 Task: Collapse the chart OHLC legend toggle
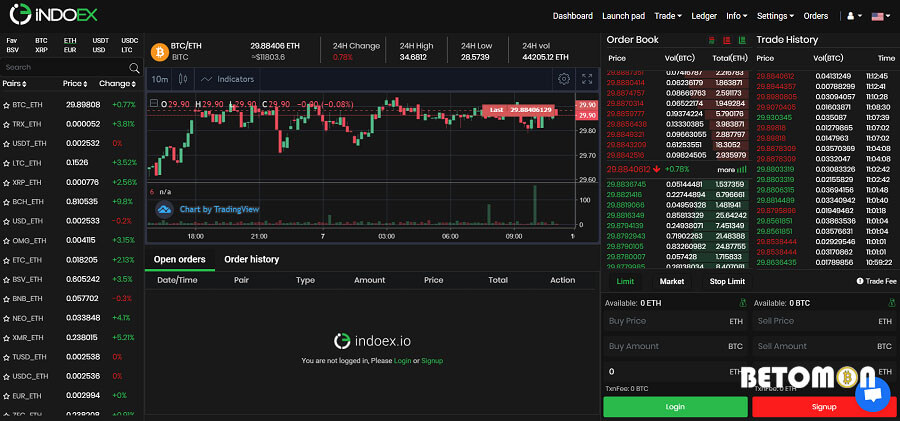click(x=153, y=103)
